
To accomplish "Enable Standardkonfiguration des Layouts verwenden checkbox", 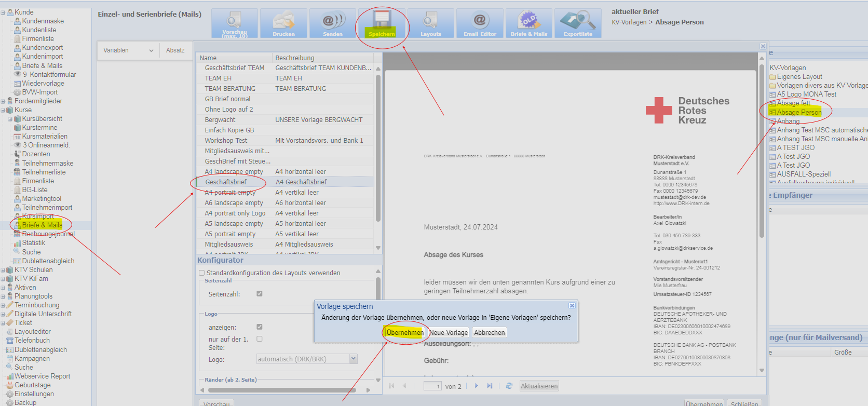I will (x=202, y=273).
